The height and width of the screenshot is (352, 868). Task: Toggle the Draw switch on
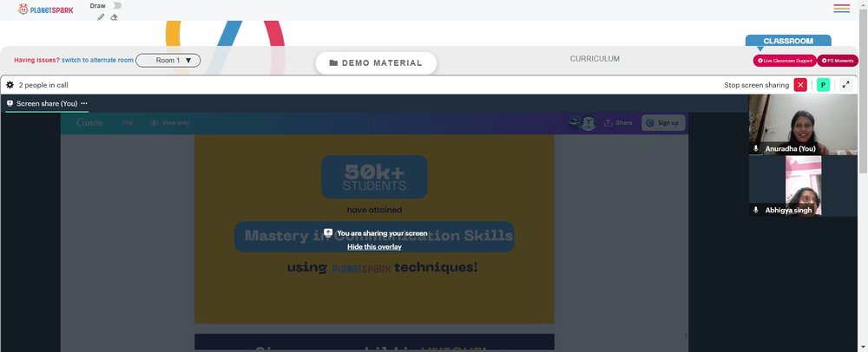(115, 5)
